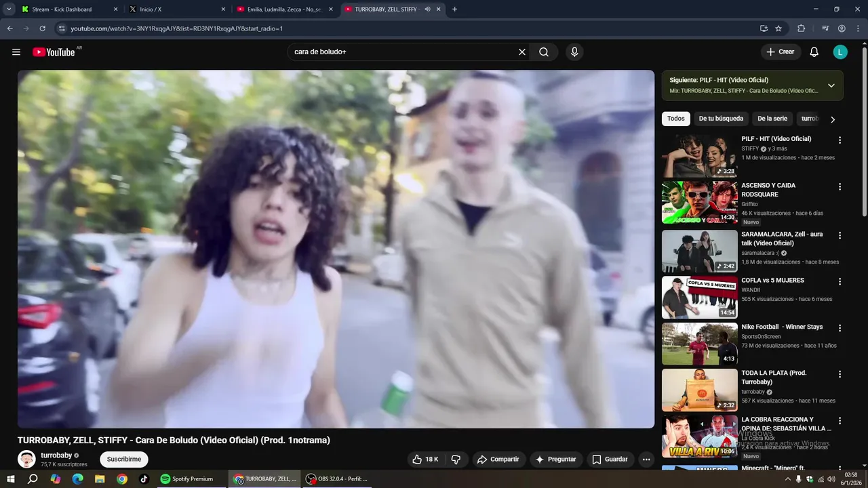
Task: Open PILF - HIT video thumbnail
Action: (x=699, y=156)
